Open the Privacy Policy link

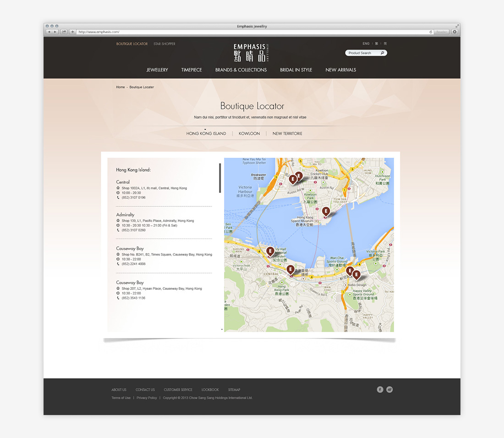click(147, 398)
